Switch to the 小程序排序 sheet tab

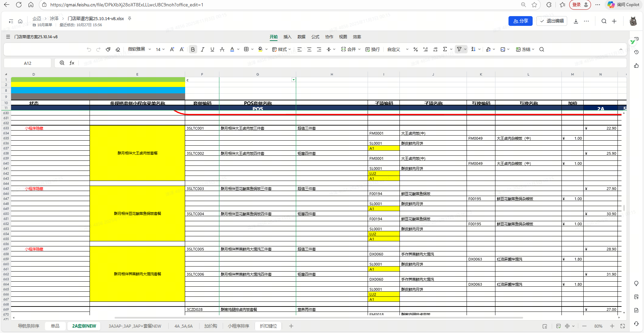tap(238, 326)
